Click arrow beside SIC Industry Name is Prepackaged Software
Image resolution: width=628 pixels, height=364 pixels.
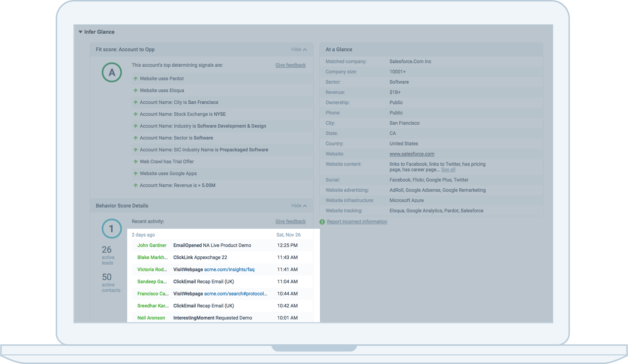[135, 150]
